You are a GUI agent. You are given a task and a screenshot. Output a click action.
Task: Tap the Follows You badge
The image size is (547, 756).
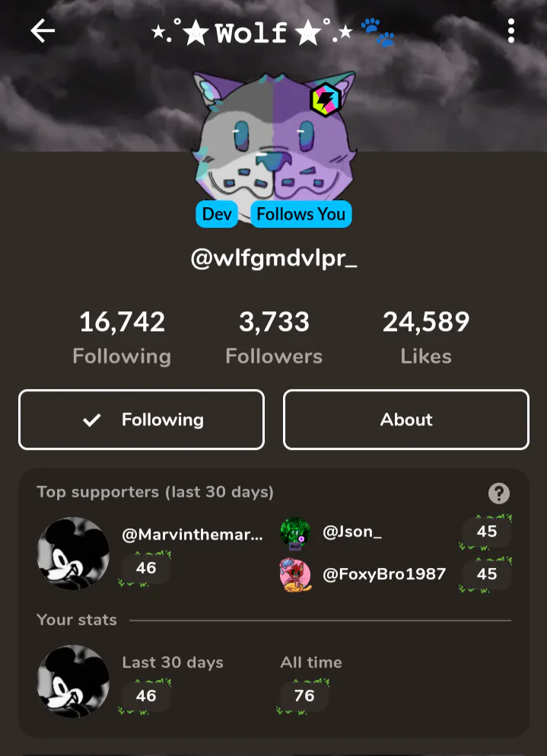[301, 214]
